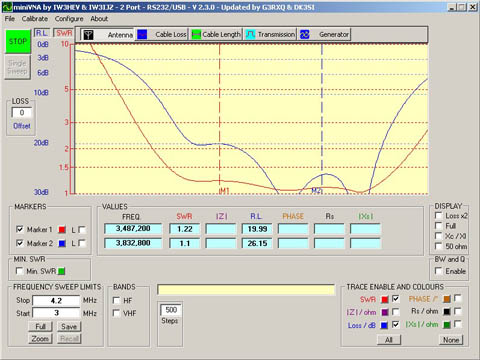The width and height of the screenshot is (480, 360).
Task: Select the Generator mode icon
Action: coord(305,35)
